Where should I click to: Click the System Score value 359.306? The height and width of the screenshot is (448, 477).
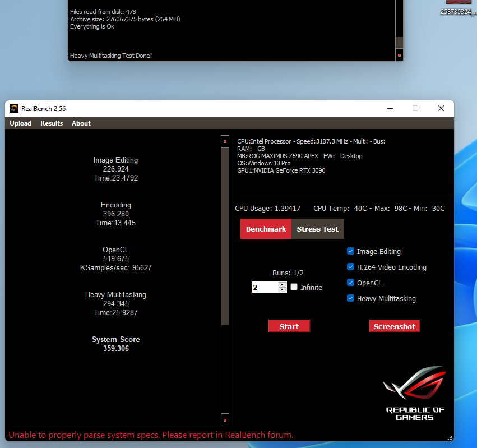click(116, 349)
